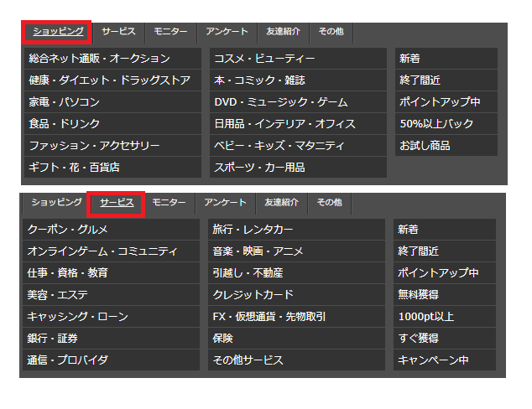This screenshot has width=532, height=409.
Task: Go to オンラインゲーム・コミュニティ category
Action: tap(111, 251)
